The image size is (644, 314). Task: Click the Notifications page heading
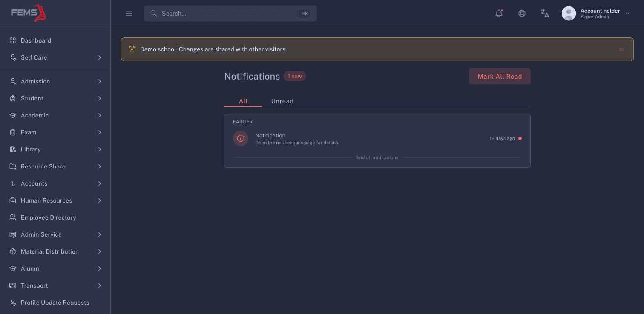[252, 76]
